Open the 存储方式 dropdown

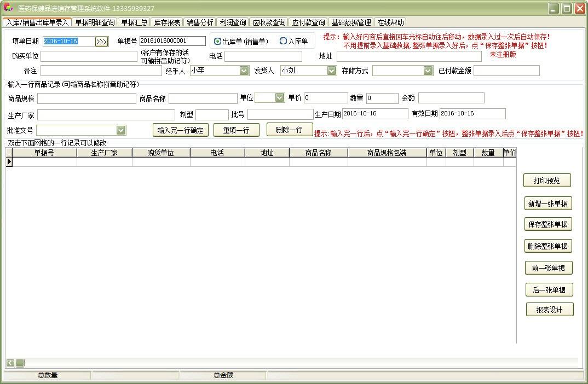coord(428,71)
